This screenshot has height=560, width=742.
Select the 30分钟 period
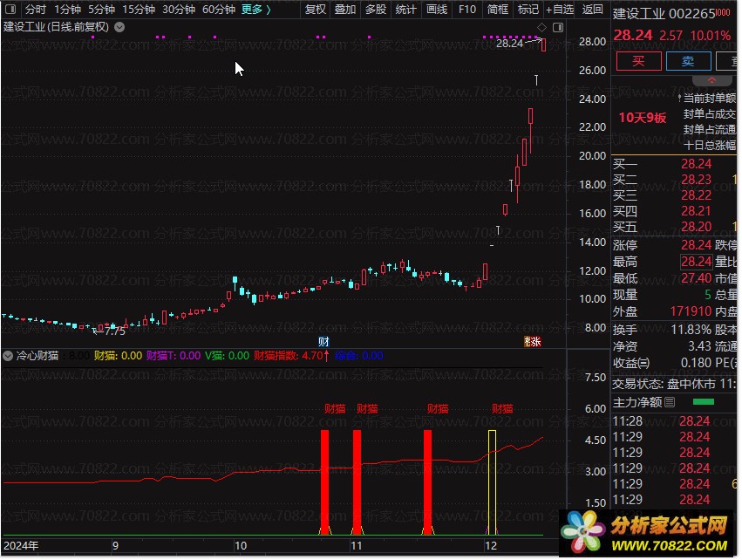(179, 9)
